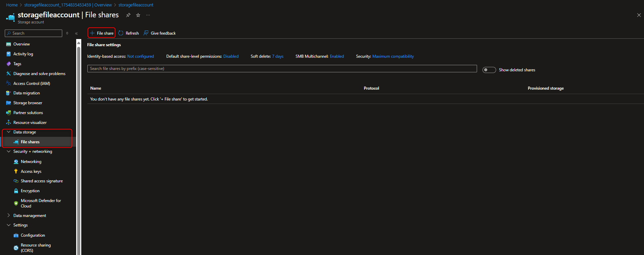Click the File shares sidebar icon
The height and width of the screenshot is (255, 644).
16,142
